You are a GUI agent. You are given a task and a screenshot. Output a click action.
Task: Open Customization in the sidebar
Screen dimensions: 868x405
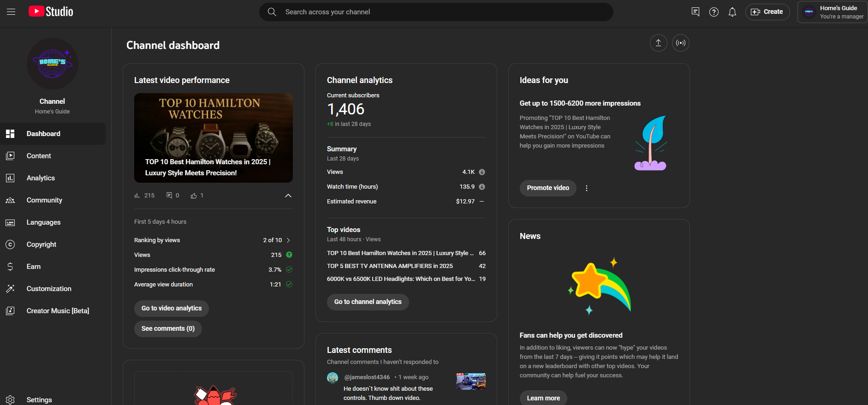pyautogui.click(x=53, y=289)
